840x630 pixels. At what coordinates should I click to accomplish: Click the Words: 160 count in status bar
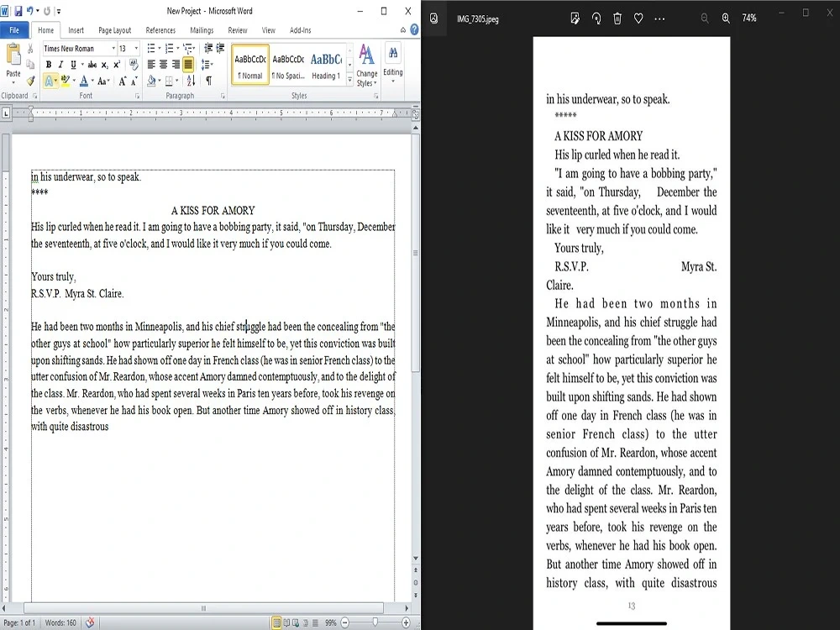coord(60,622)
